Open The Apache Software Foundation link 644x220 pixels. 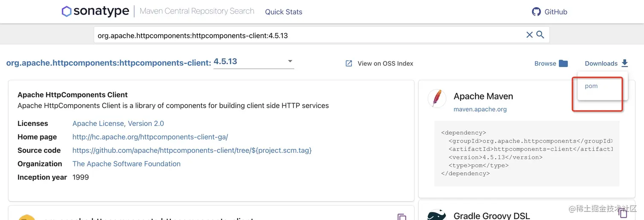[126, 164]
